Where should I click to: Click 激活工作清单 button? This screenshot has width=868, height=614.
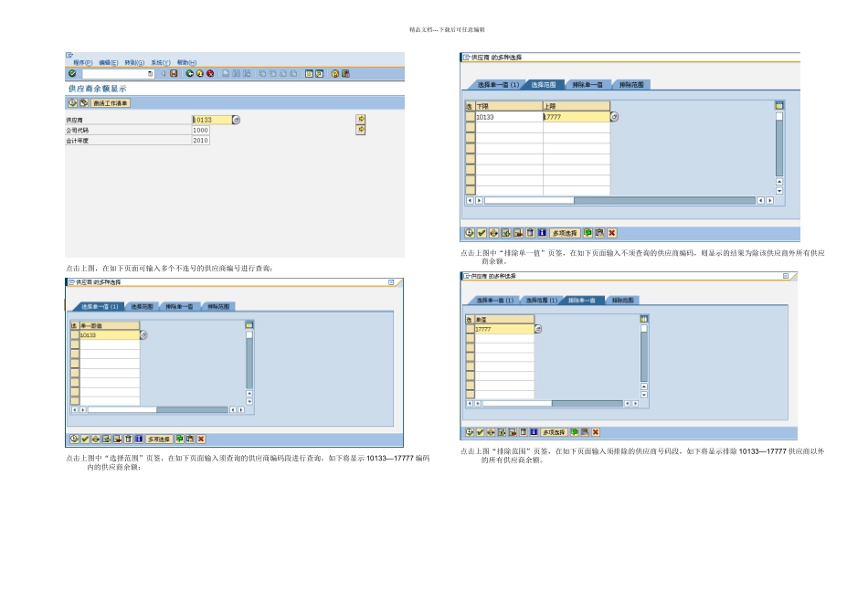[x=111, y=103]
